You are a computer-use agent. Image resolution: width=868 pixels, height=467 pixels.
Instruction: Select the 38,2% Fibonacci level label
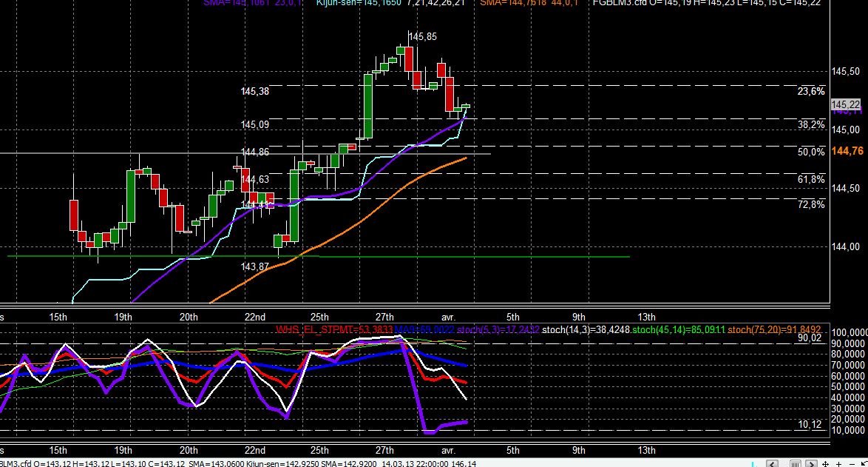click(811, 124)
